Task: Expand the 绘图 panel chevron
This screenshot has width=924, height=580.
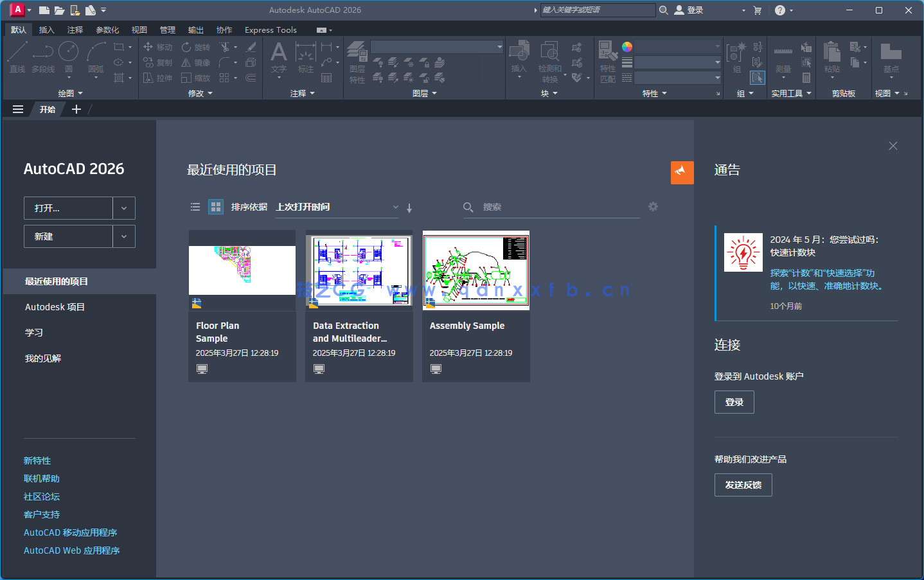Action: tap(81, 92)
